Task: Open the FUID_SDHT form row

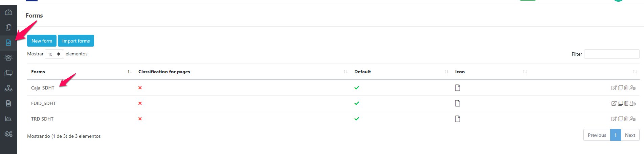Action: coord(43,103)
